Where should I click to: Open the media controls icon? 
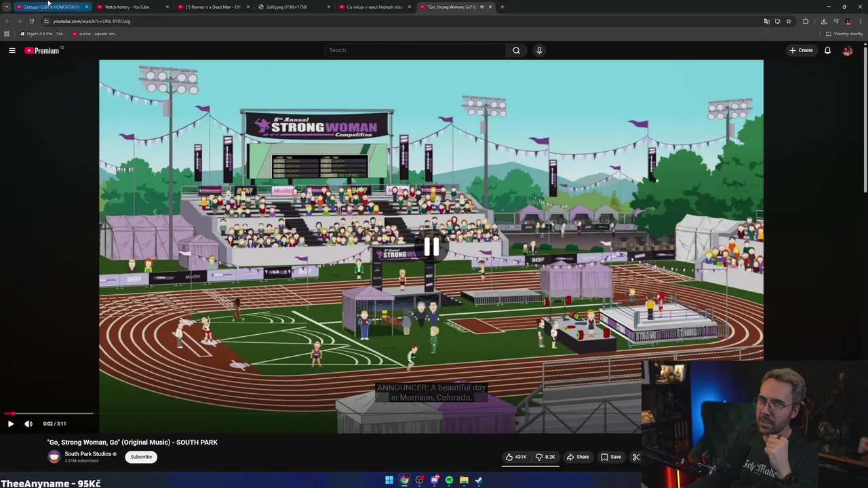point(836,21)
